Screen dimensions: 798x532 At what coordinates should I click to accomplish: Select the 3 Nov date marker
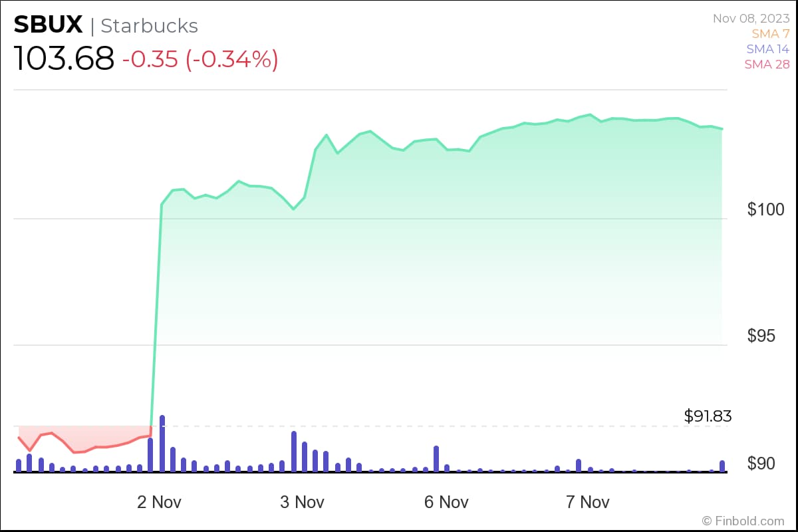pyautogui.click(x=303, y=502)
